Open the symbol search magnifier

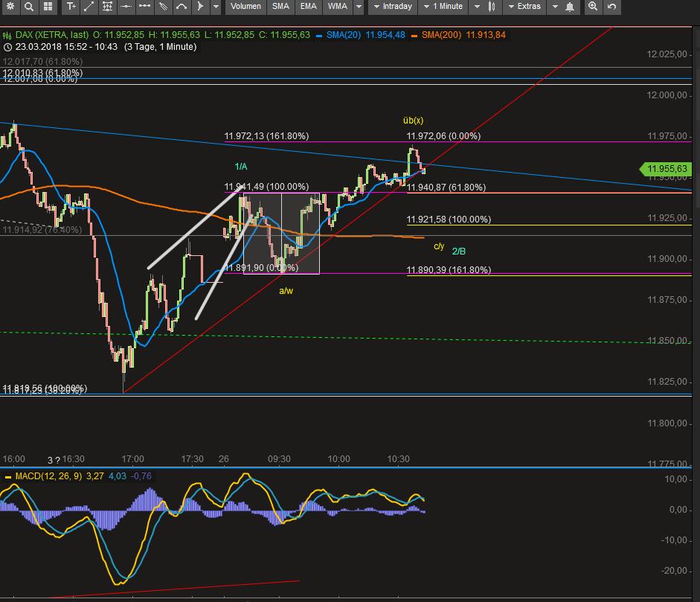pos(29,6)
